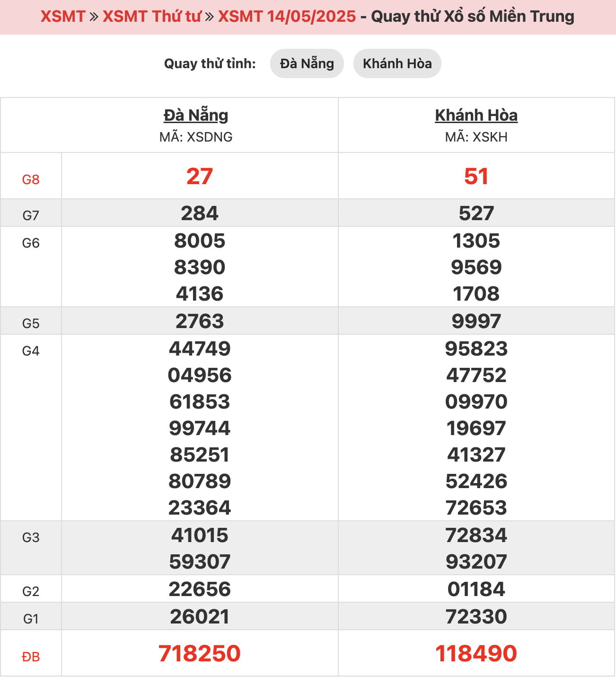Screen dimensions: 616x677
Task: Click the Khánh Hòa trial draw button
Action: pyautogui.click(x=397, y=63)
